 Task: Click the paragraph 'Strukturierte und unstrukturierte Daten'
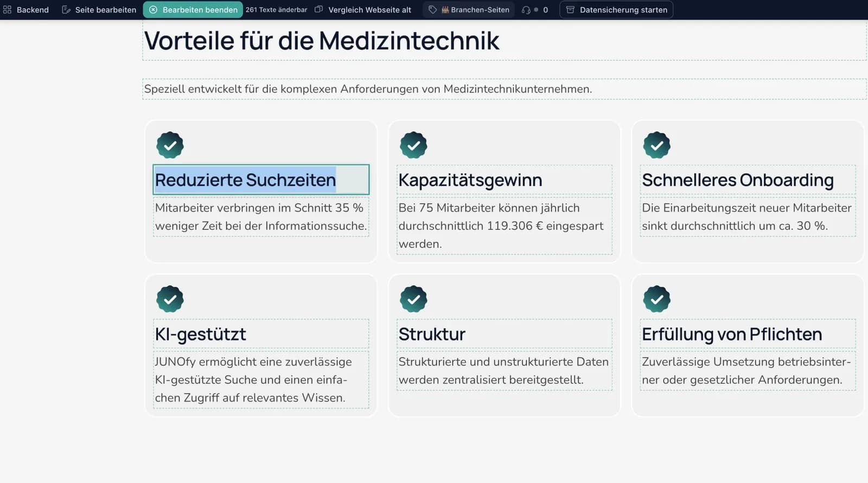pos(505,371)
